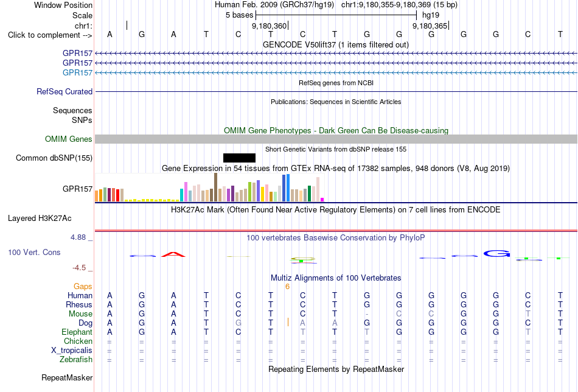Click the -4.5 conservation minimum value
This screenshot has height=392, width=578.
(x=79, y=268)
